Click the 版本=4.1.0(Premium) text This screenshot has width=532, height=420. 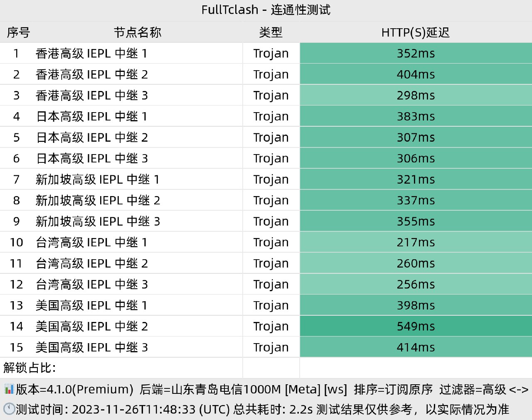click(75, 389)
